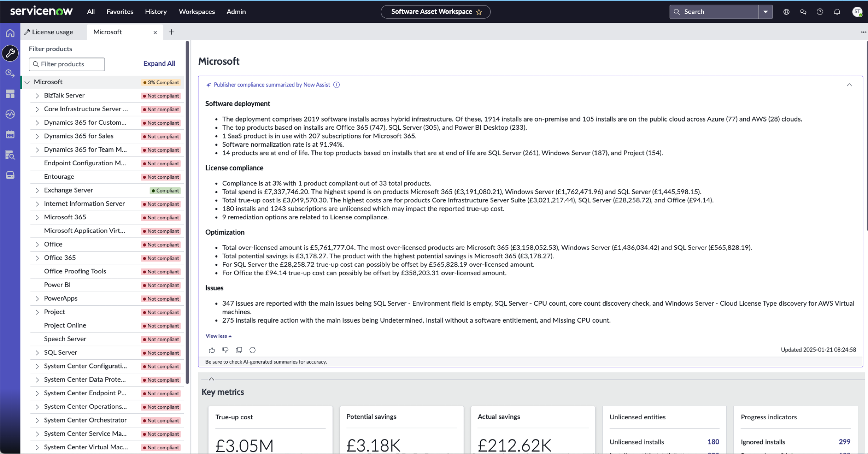Collapse the Microsoft publisher tree node

pyautogui.click(x=27, y=82)
